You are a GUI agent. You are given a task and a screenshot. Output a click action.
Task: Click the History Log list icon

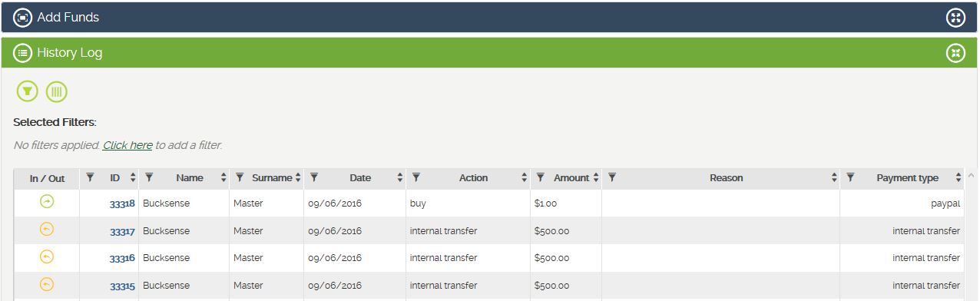click(23, 53)
